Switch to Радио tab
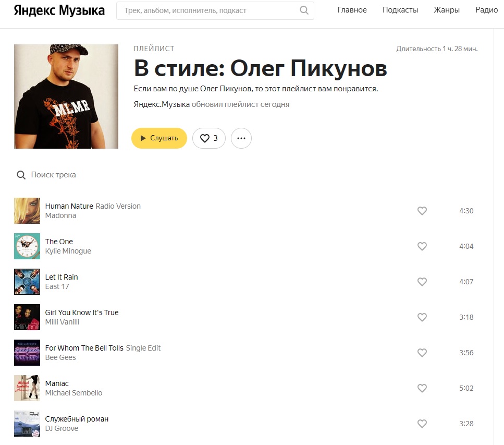The image size is (504, 445). coord(487,10)
